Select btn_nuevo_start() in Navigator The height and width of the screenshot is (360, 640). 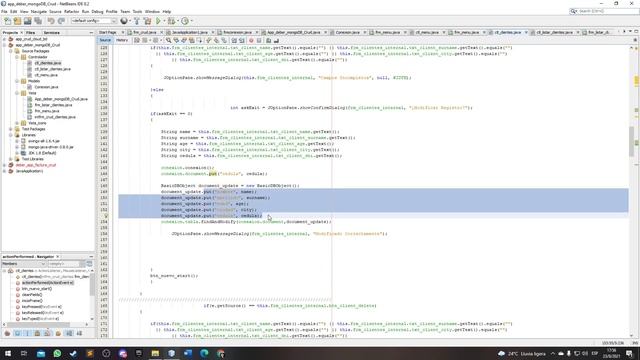[x=37, y=289]
